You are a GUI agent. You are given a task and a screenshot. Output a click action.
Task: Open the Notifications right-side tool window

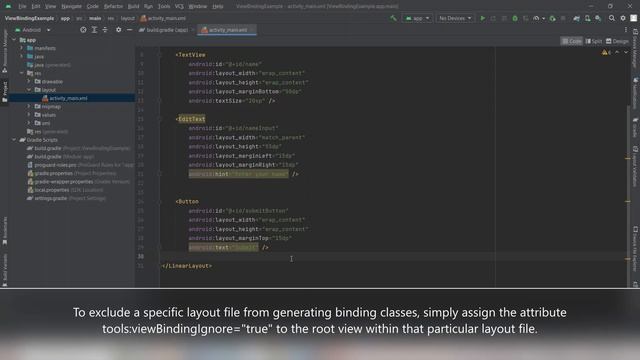click(635, 93)
